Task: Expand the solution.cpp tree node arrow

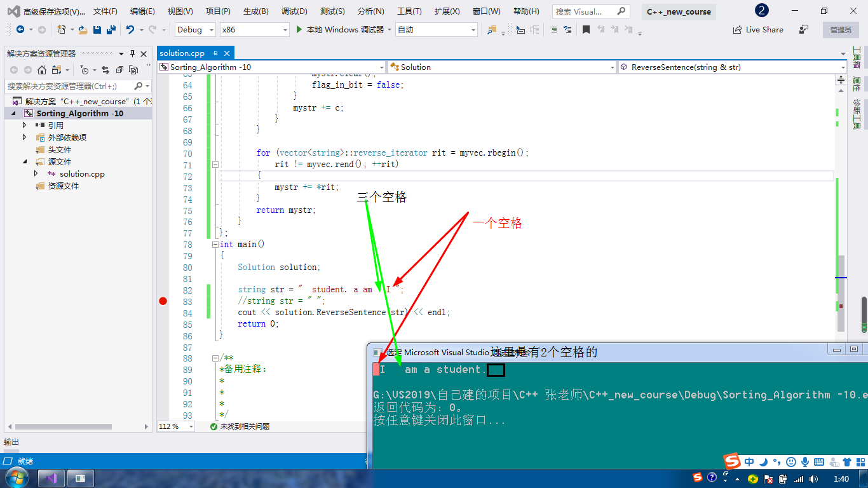Action: pyautogui.click(x=36, y=173)
